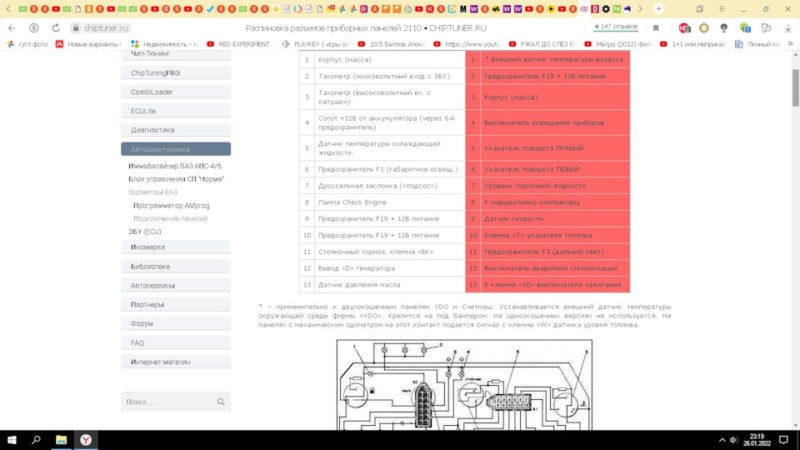Open Форум sidebar menu item
Image resolution: width=800 pixels, height=450 pixels.
[x=176, y=323]
